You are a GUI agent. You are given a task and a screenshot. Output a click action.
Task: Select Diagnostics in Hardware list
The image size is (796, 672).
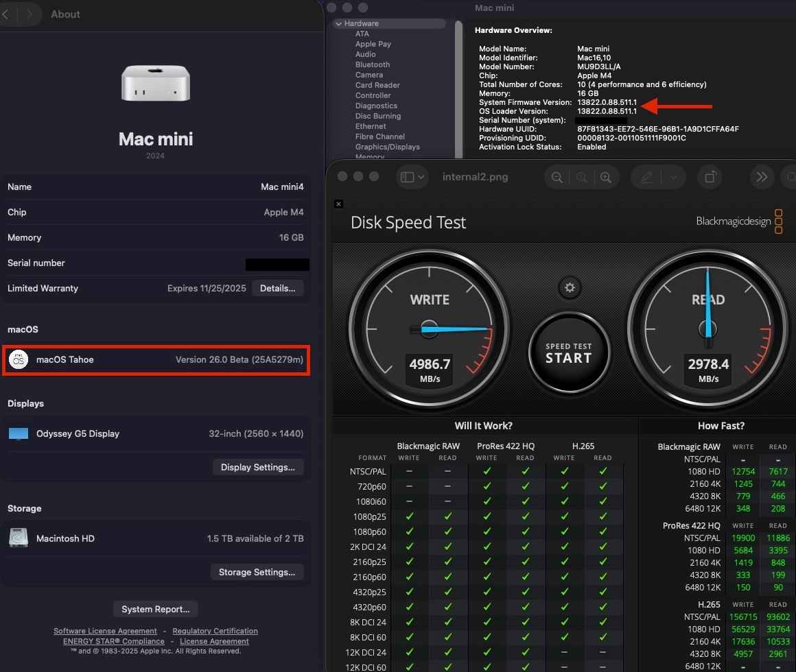pyautogui.click(x=376, y=106)
